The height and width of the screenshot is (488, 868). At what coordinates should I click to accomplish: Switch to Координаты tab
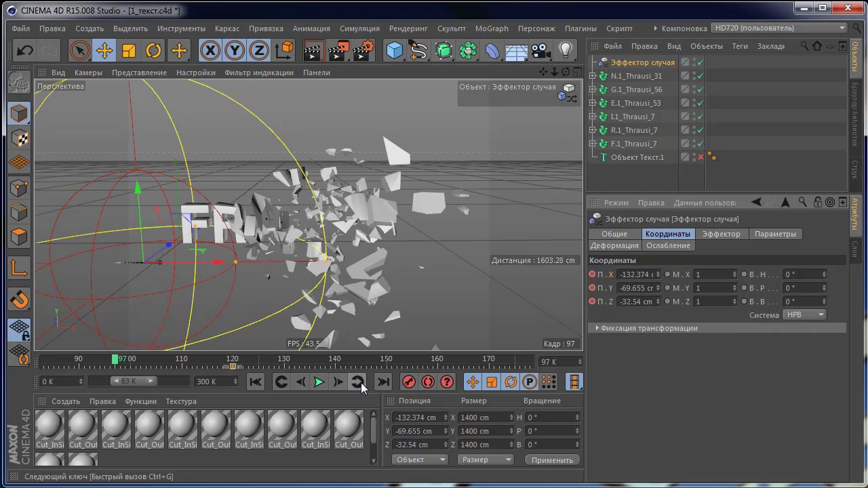667,234
